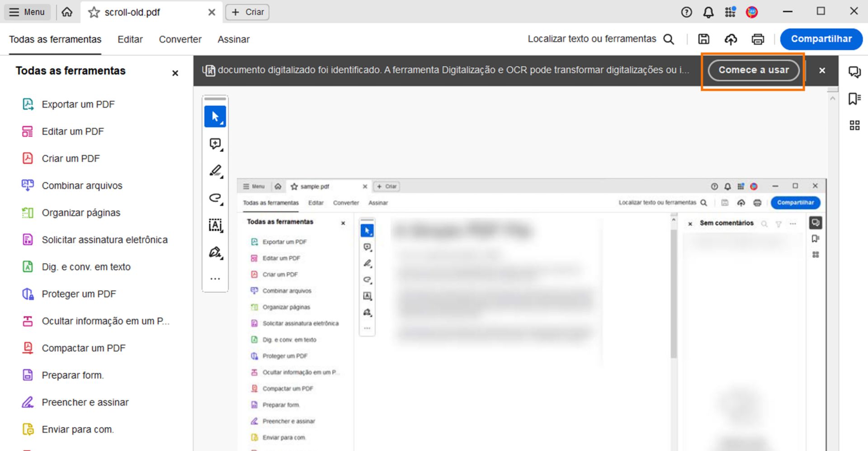Click Solicitar assinatura eletrônica in the tools list

pos(105,239)
